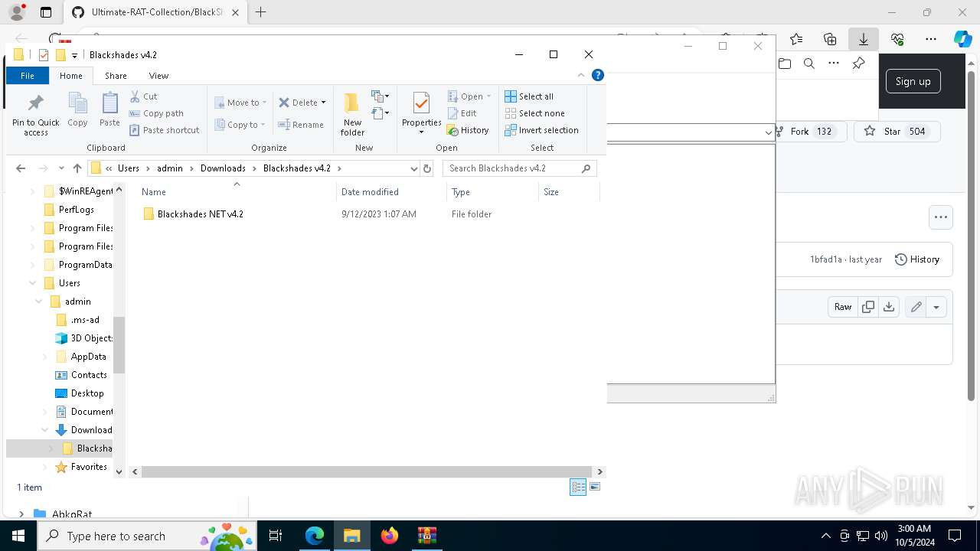Click Raw button on GitHub
The height and width of the screenshot is (551, 980).
tap(842, 307)
